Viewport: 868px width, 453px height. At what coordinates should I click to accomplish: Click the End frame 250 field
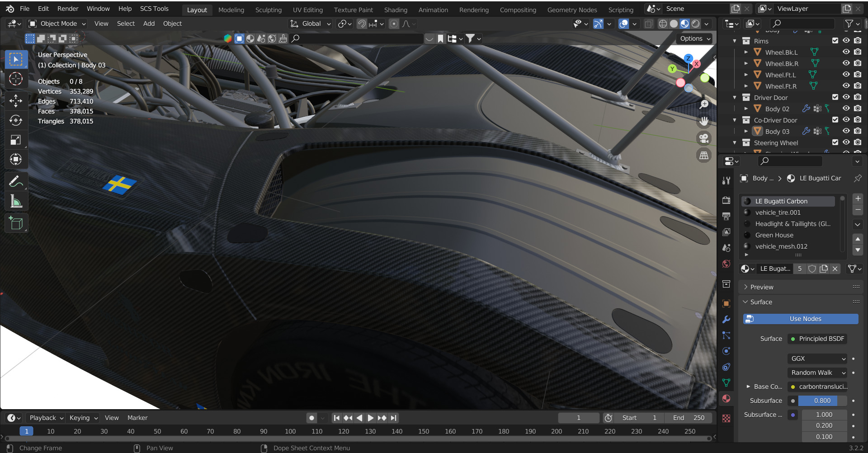(689, 418)
